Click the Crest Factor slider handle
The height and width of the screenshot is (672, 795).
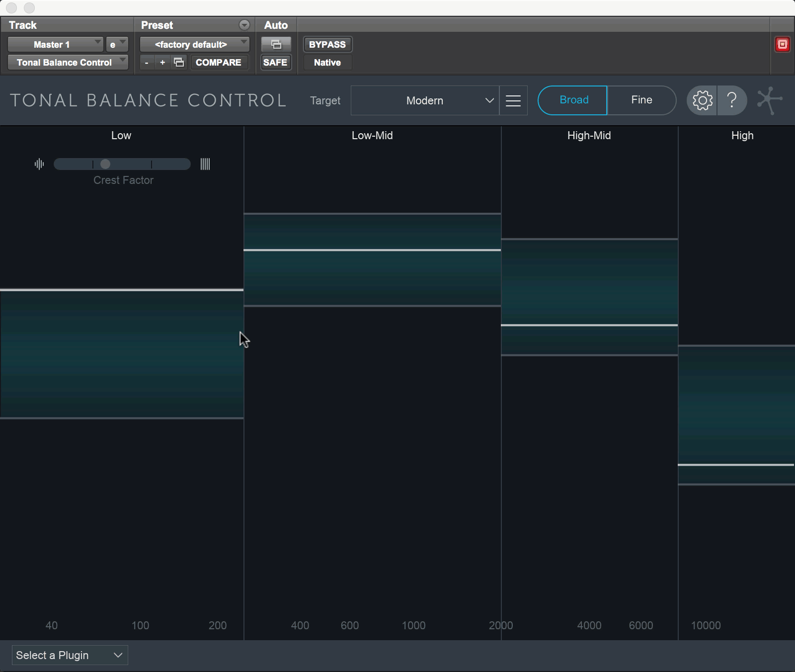(105, 164)
